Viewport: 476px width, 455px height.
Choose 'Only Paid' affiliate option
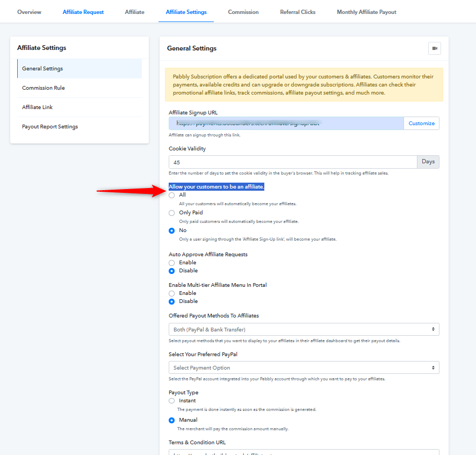coord(172,213)
